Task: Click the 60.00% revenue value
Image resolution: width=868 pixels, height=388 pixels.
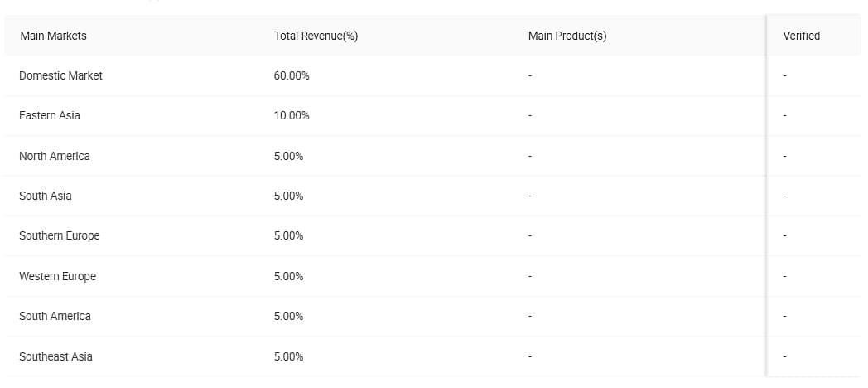Action: [x=292, y=75]
